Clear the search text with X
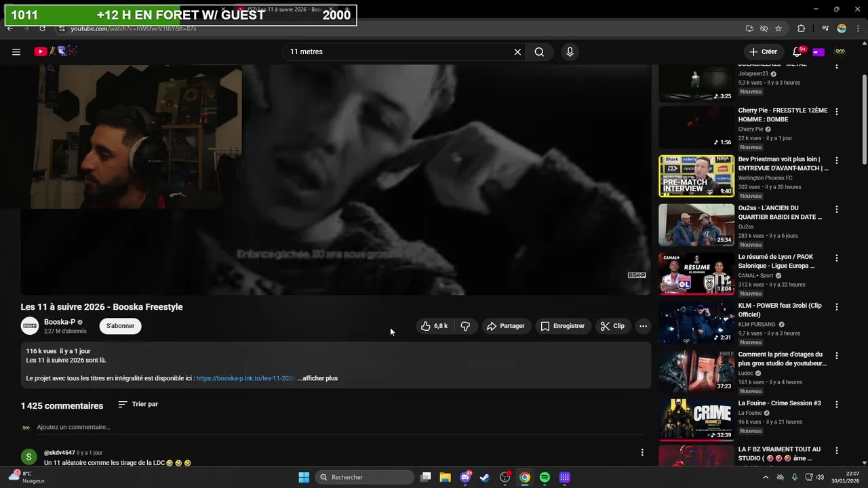868x488 pixels. point(517,52)
